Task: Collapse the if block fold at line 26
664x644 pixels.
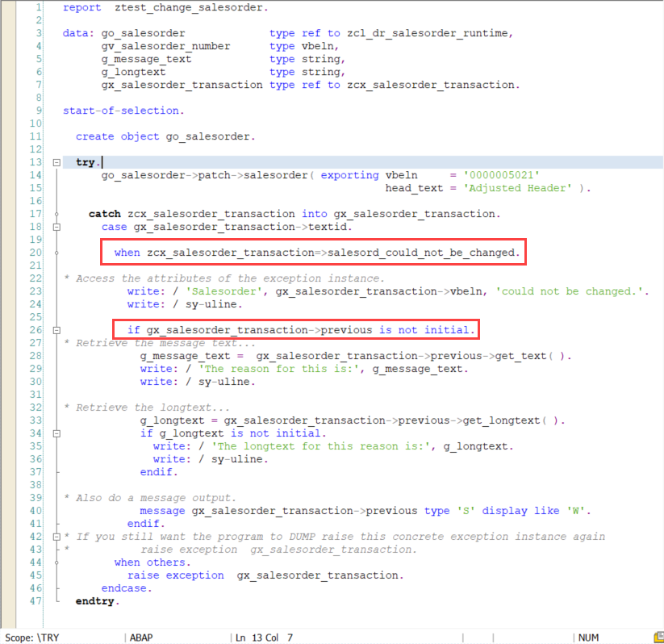Action: (x=55, y=330)
